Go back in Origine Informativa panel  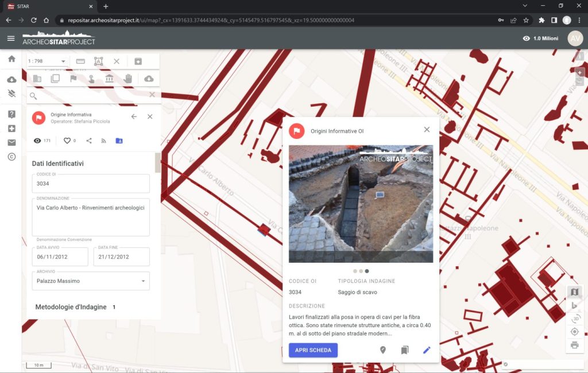[x=134, y=117]
